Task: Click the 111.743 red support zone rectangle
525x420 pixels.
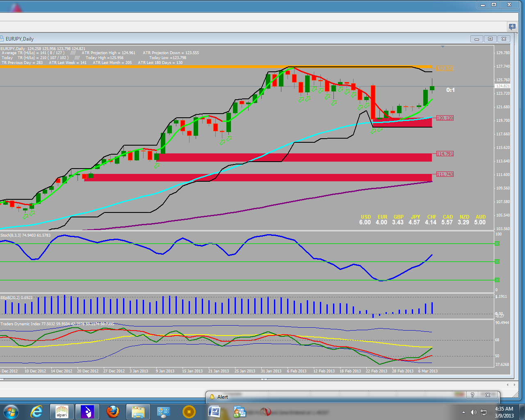Action: coord(258,178)
